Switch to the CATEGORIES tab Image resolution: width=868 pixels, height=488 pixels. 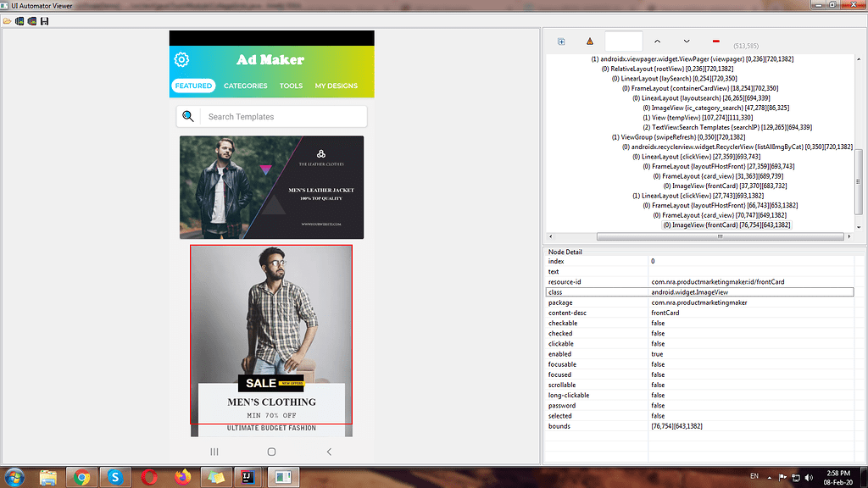pos(245,86)
